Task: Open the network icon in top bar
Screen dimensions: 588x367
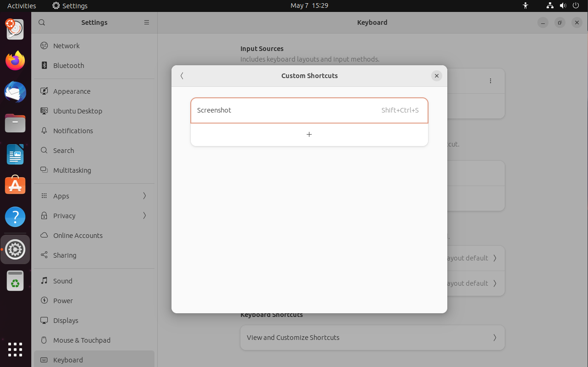Action: [x=550, y=6]
